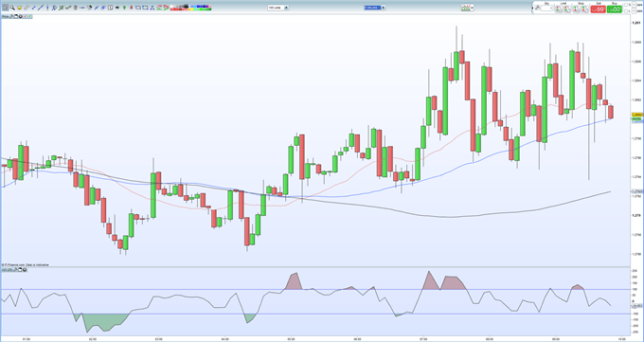This screenshot has height=342, width=644.
Task: Select the cursor pointer tool in toolbar
Action: pyautogui.click(x=5, y=8)
